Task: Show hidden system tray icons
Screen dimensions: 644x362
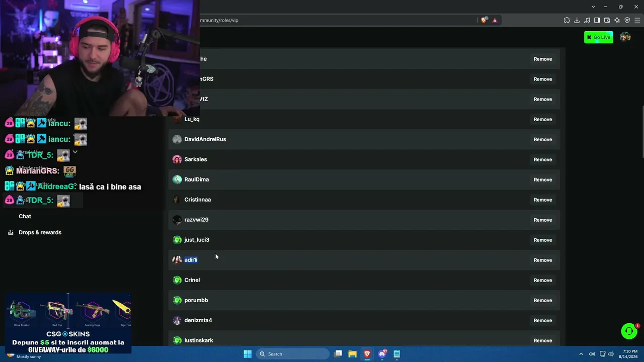Action: (x=581, y=354)
